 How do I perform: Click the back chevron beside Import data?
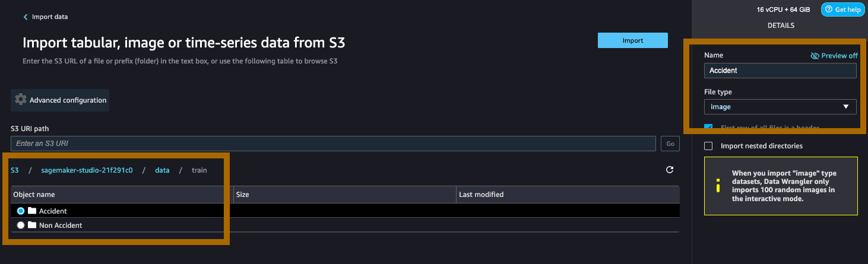(26, 17)
